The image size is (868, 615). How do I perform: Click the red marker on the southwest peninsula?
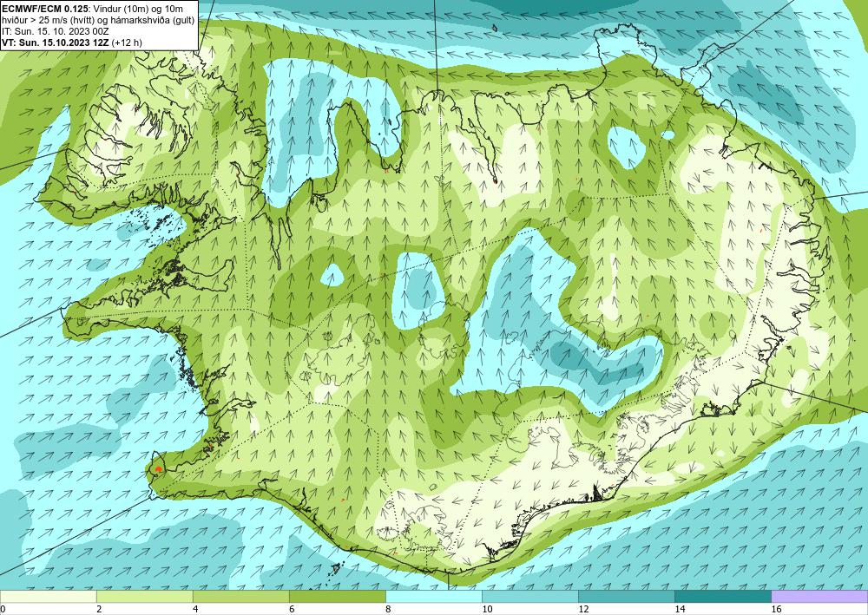pos(158,469)
